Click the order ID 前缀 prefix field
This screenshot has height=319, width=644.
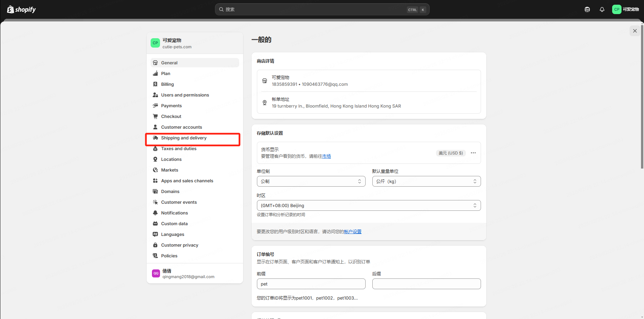click(x=311, y=284)
